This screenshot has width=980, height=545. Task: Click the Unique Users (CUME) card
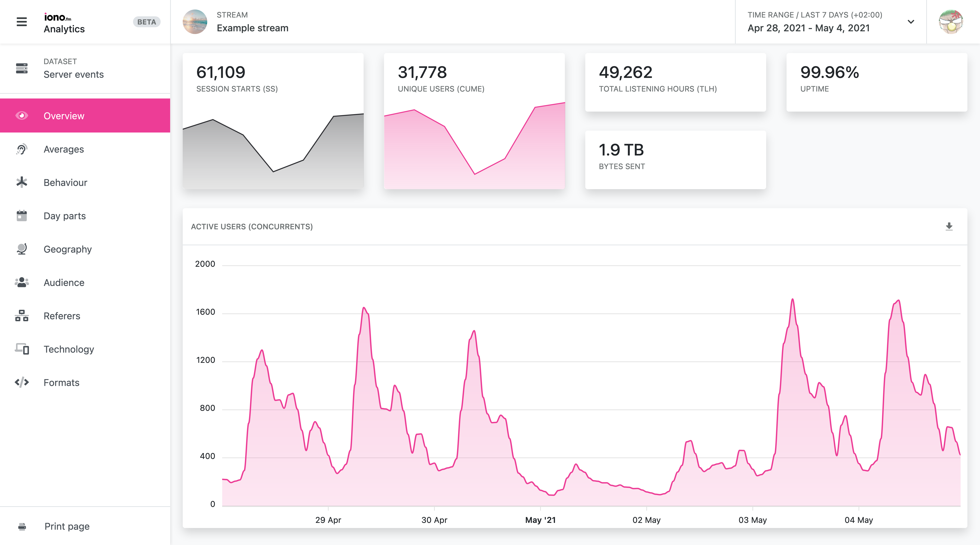[x=474, y=121]
